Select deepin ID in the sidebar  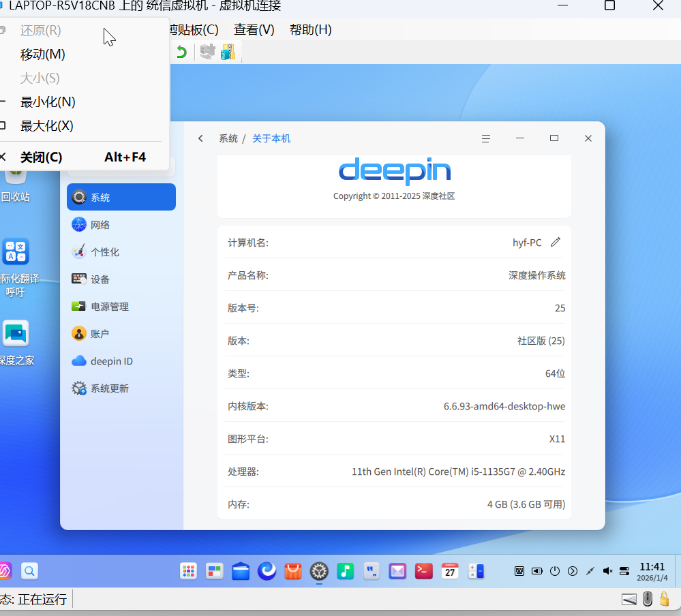tap(121, 361)
